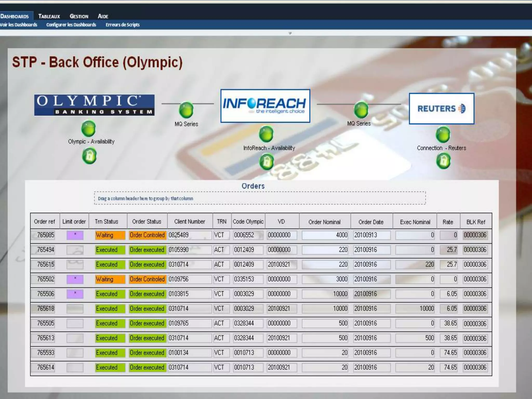
Task: Open the Aide menu tab
Action: pos(103,16)
